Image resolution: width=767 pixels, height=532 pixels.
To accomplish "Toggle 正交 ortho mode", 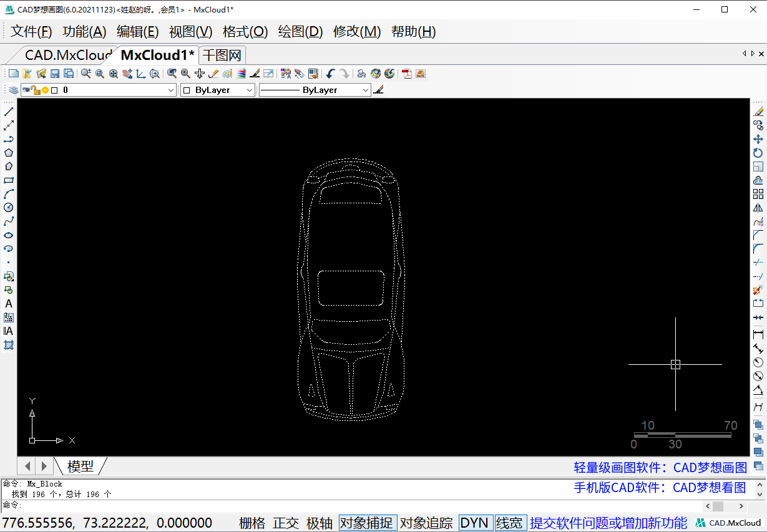I will (x=286, y=523).
